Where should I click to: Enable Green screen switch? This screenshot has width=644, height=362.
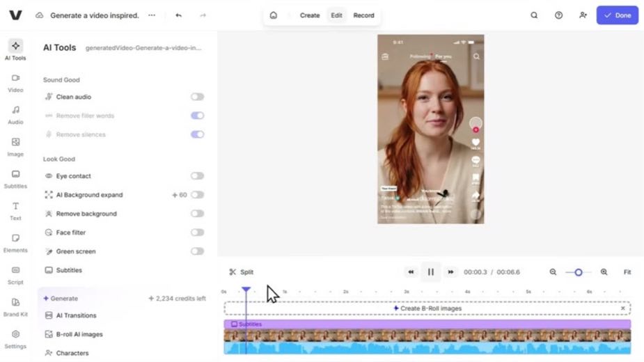(x=197, y=251)
